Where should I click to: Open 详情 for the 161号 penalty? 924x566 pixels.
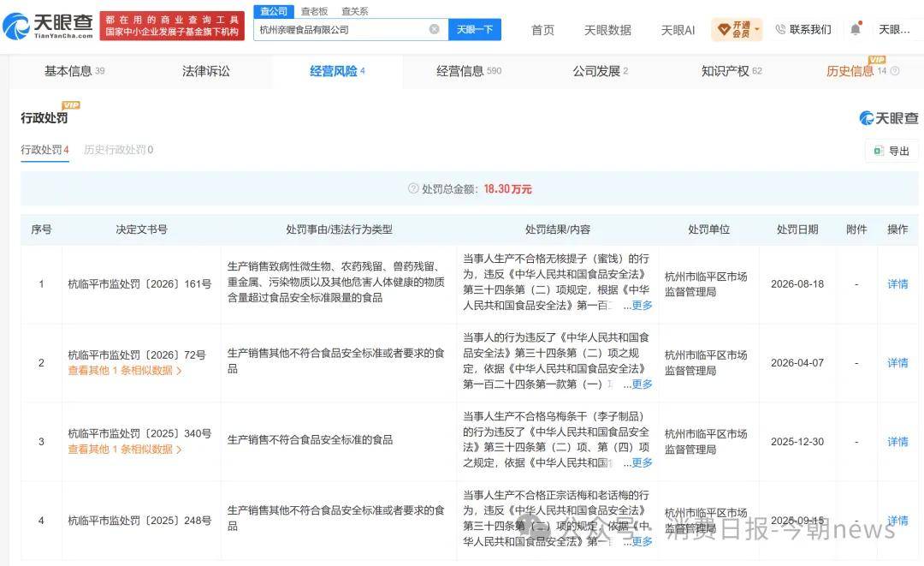(x=897, y=284)
